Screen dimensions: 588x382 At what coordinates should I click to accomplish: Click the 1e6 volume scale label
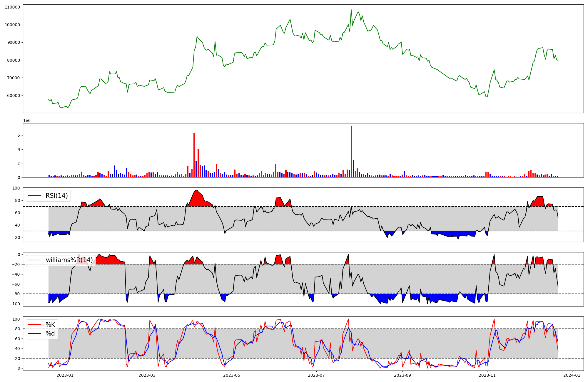pyautogui.click(x=27, y=121)
